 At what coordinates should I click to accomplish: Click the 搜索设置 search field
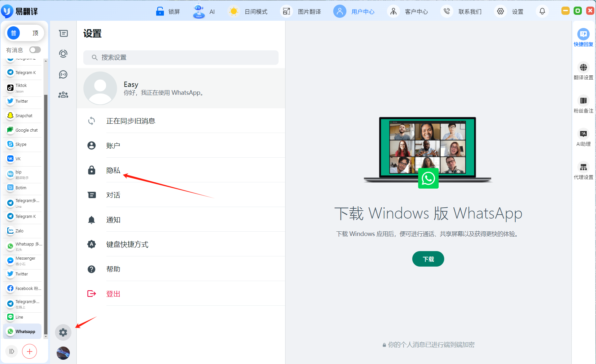[x=181, y=58]
